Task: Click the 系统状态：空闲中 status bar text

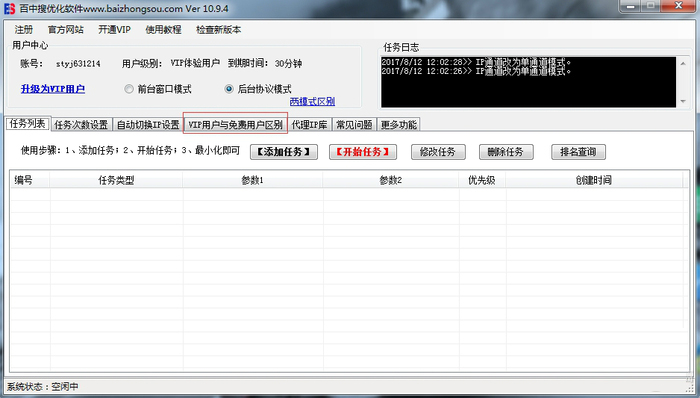Action: 42,386
